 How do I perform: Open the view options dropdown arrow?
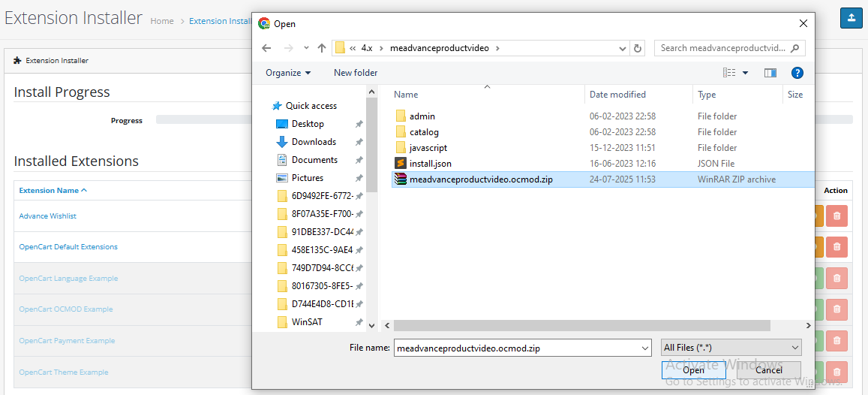tap(745, 73)
